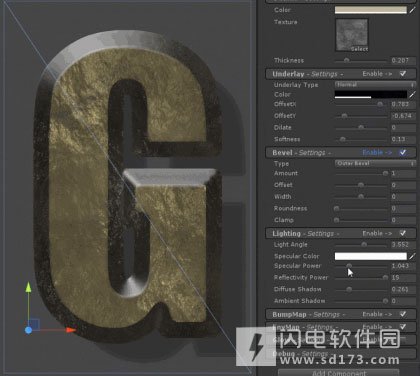
Task: Open the Bevel Type Outer Bevel dropdown
Action: tap(375, 163)
